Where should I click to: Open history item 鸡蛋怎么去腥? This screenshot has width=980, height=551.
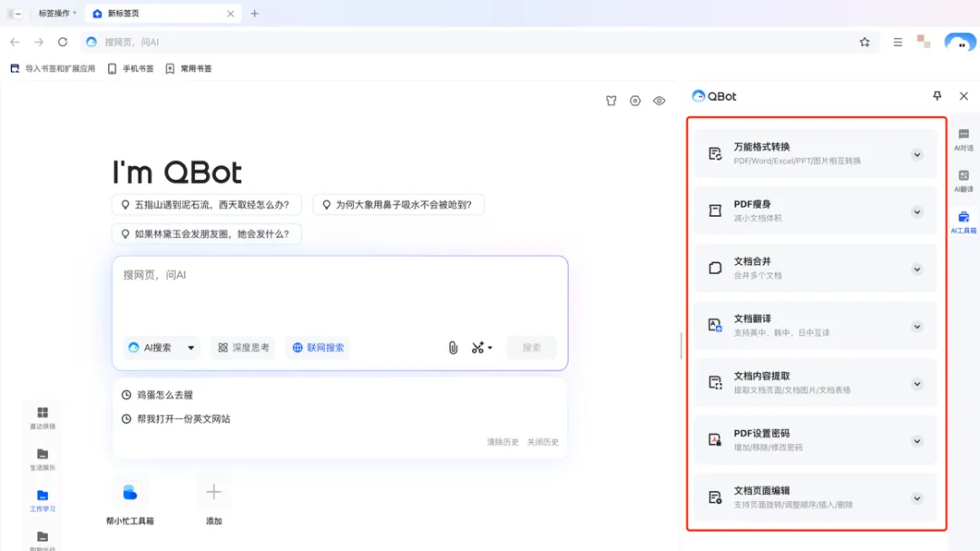tap(158, 395)
